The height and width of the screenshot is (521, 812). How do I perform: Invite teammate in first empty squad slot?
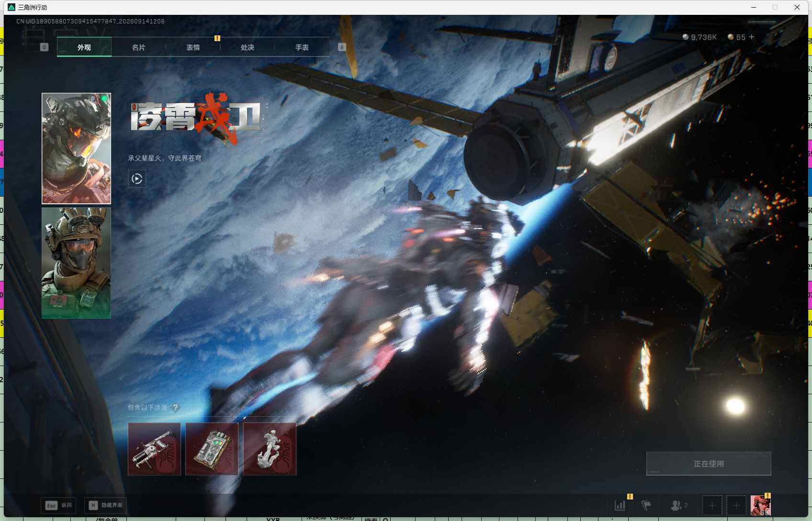(x=712, y=505)
